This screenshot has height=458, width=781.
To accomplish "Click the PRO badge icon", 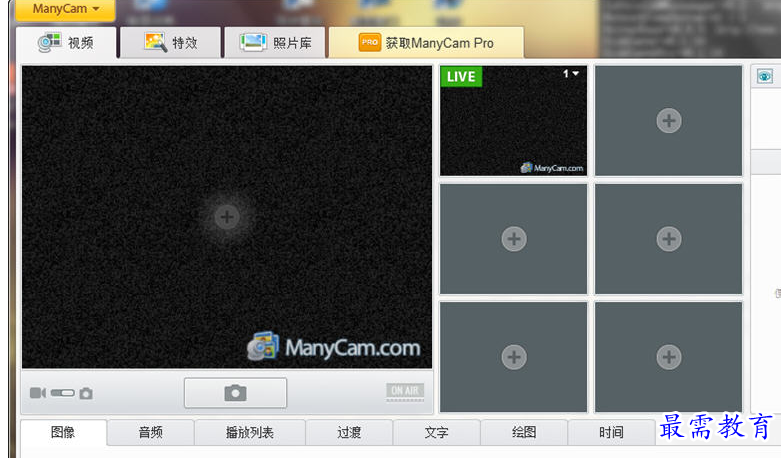I will pyautogui.click(x=370, y=43).
